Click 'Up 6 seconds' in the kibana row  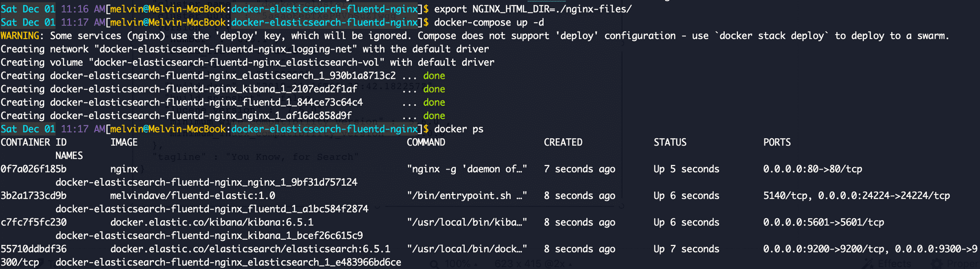pos(686,222)
